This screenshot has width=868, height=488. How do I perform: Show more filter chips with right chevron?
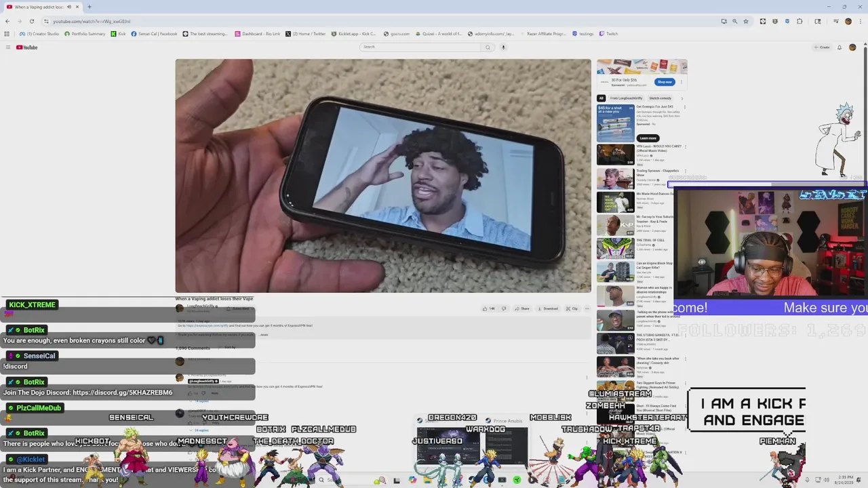pyautogui.click(x=682, y=98)
